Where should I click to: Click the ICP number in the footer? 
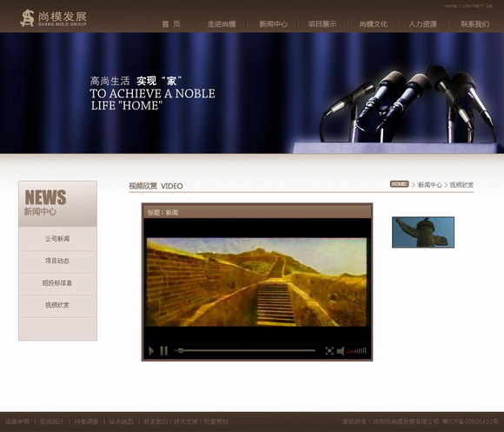[x=470, y=422]
